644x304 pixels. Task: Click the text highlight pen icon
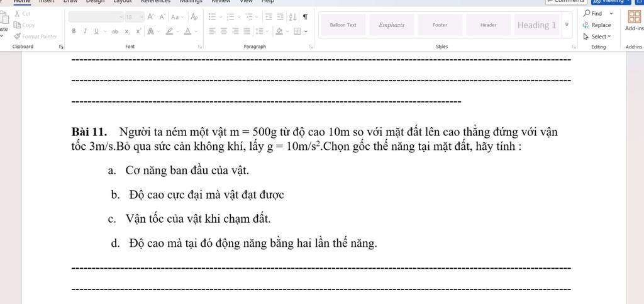point(169,31)
